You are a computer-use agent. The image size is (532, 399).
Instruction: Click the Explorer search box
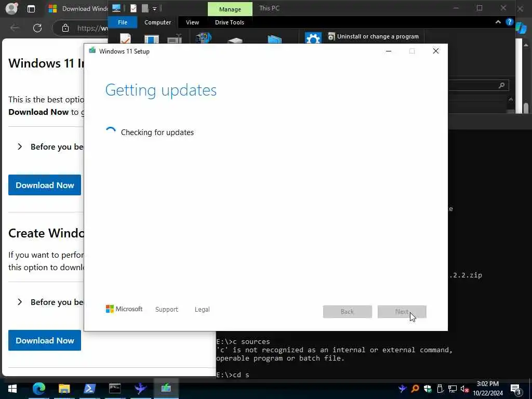(x=478, y=85)
